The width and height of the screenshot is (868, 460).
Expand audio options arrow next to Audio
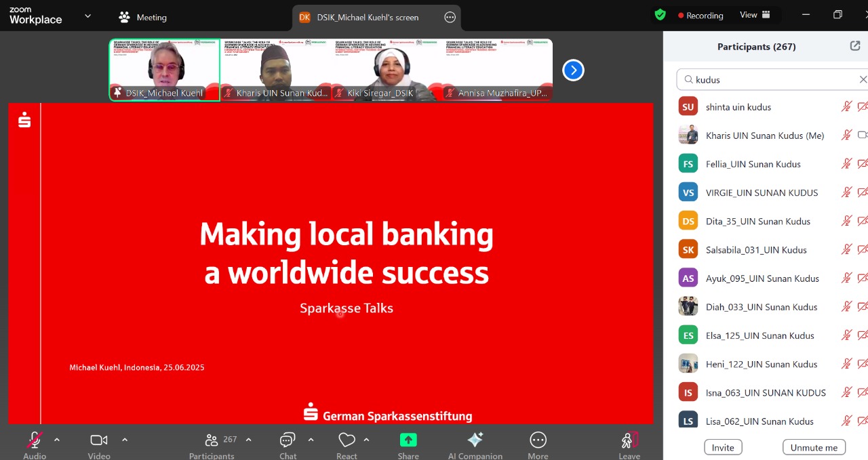pos(57,440)
